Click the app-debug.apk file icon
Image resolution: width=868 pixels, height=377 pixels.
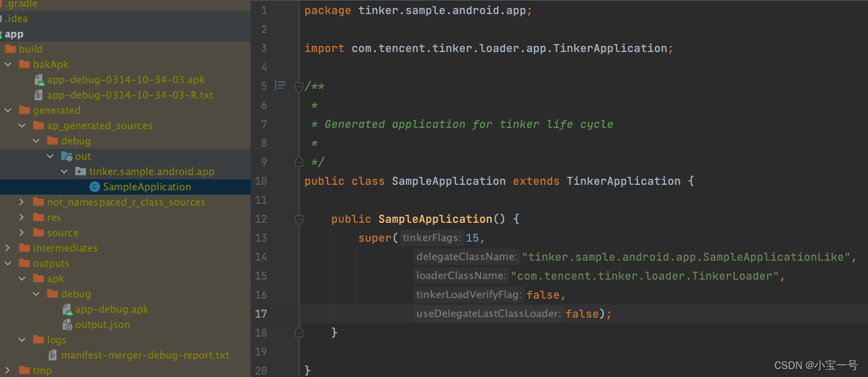point(67,309)
